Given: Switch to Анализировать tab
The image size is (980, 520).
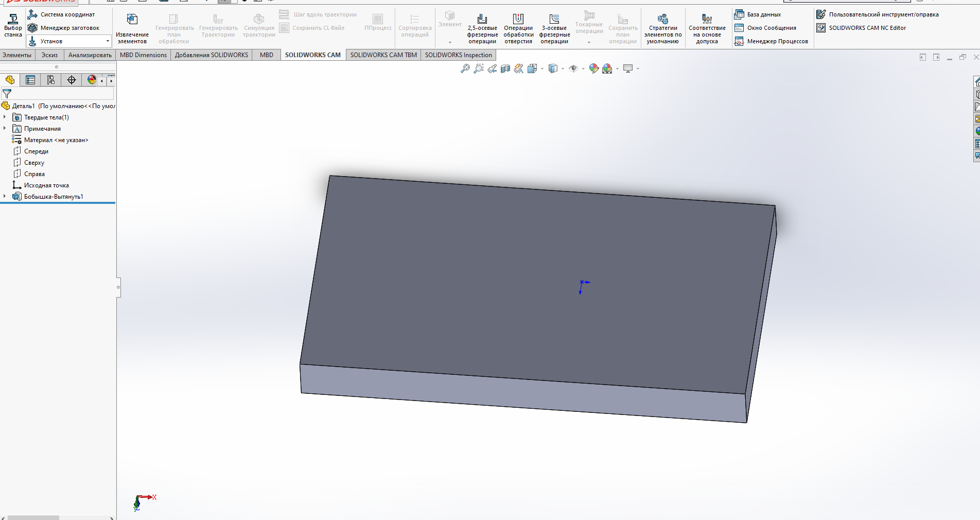Looking at the screenshot, I should coord(90,55).
